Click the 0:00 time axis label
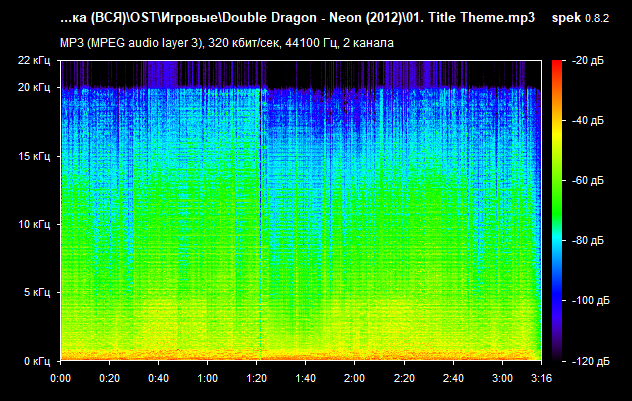 [60, 379]
